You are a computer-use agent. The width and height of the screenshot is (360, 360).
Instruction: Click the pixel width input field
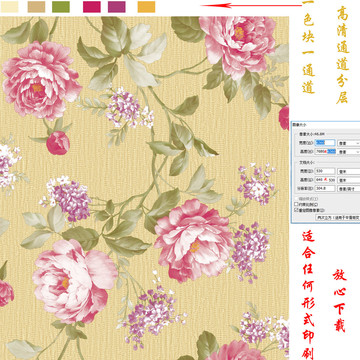(325, 143)
